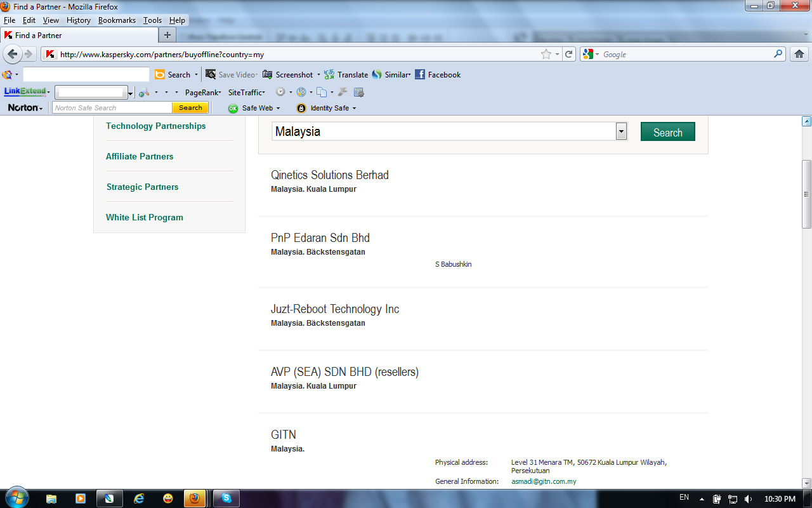This screenshot has width=812, height=508.
Task: Click the LinkExtend copy pages icon
Action: click(322, 92)
